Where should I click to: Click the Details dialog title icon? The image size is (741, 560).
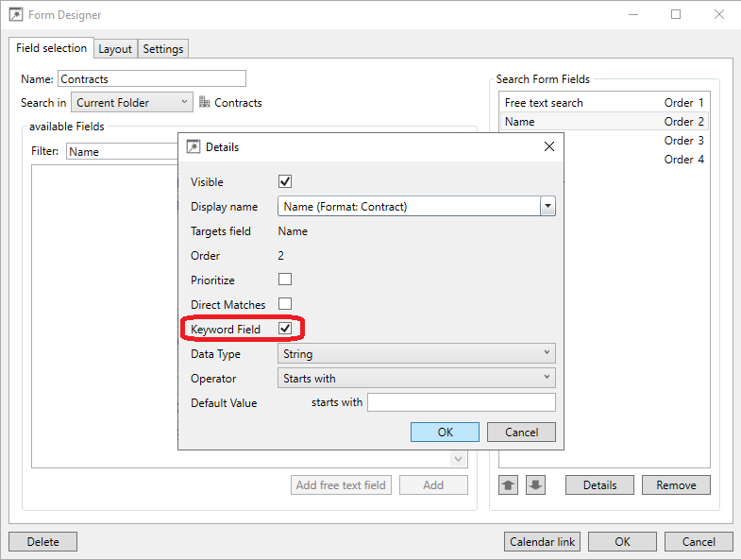tap(194, 147)
